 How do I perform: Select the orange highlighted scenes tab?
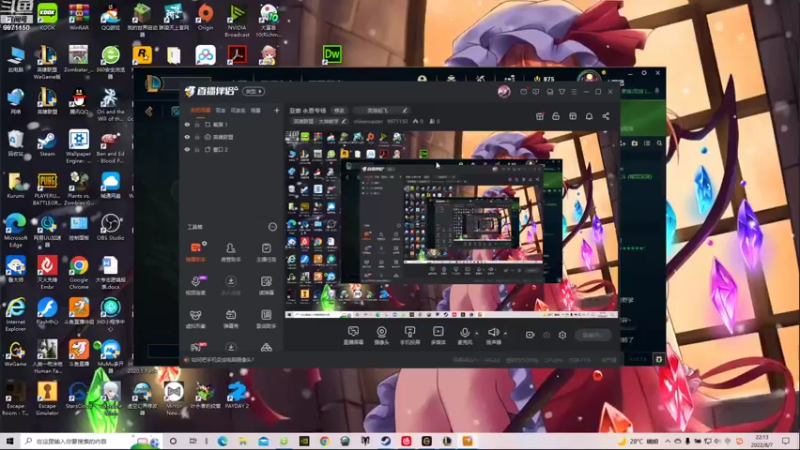[x=201, y=110]
